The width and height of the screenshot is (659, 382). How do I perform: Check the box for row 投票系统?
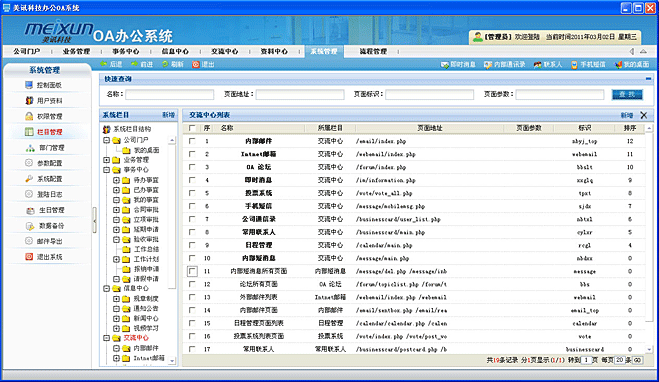pos(192,193)
